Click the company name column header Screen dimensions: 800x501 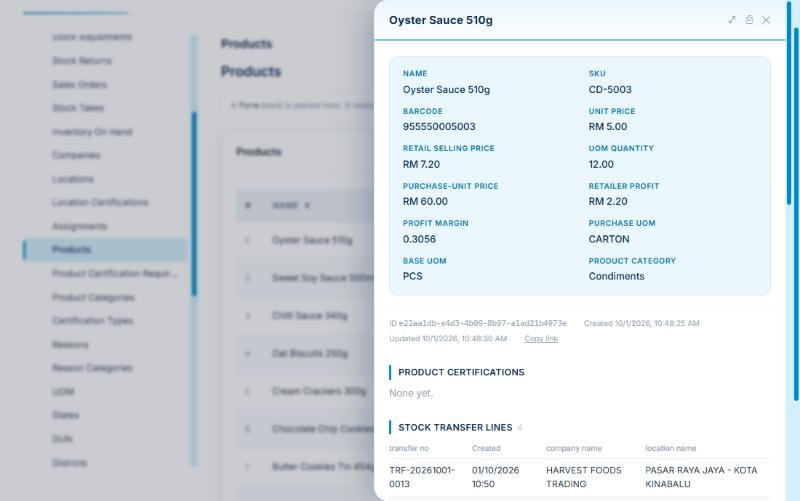point(573,448)
